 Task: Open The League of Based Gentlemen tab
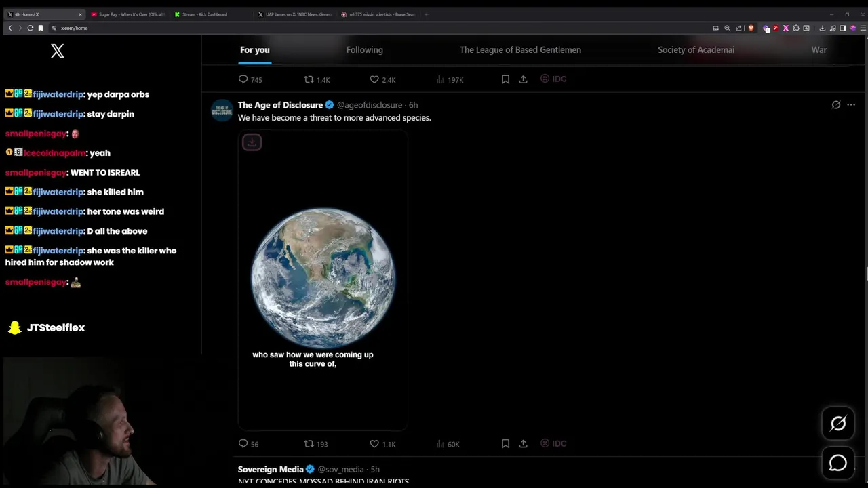coord(520,49)
